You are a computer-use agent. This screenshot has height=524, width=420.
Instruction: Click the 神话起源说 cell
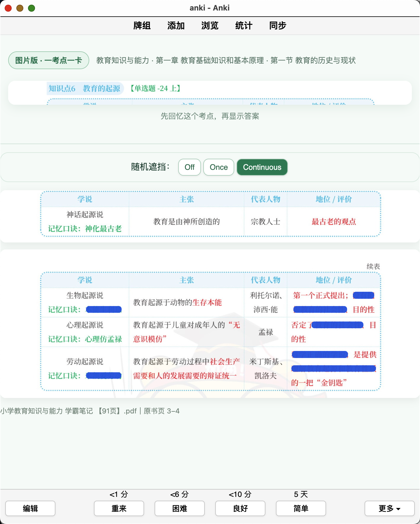pos(85,215)
